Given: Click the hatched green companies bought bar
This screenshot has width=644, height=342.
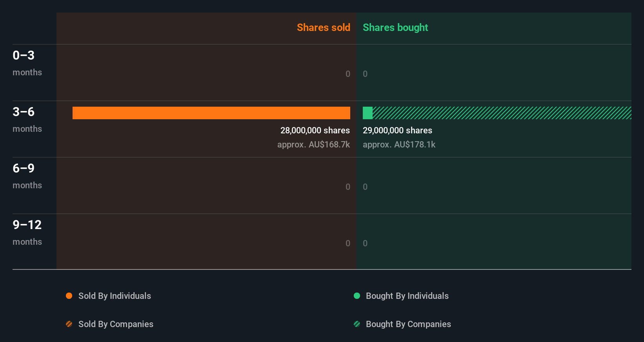Looking at the screenshot, I should (502, 113).
